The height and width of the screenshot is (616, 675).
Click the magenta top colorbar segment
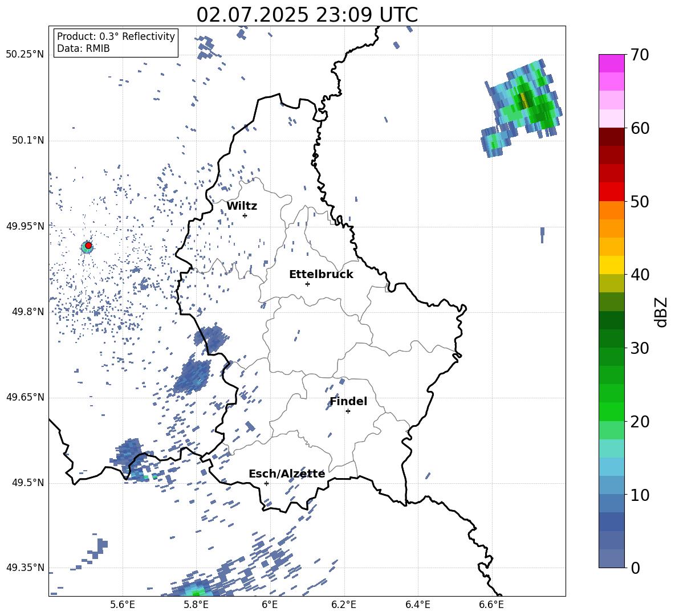pos(611,63)
